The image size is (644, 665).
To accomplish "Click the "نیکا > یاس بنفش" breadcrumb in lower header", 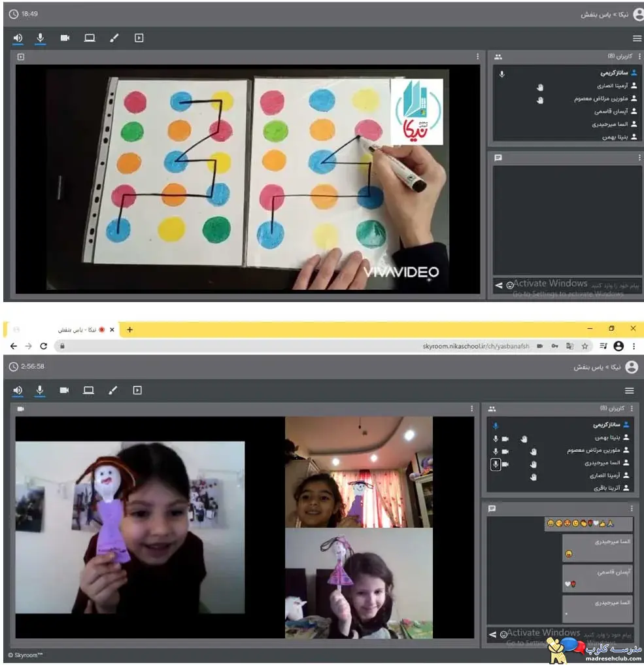I will (x=597, y=367).
